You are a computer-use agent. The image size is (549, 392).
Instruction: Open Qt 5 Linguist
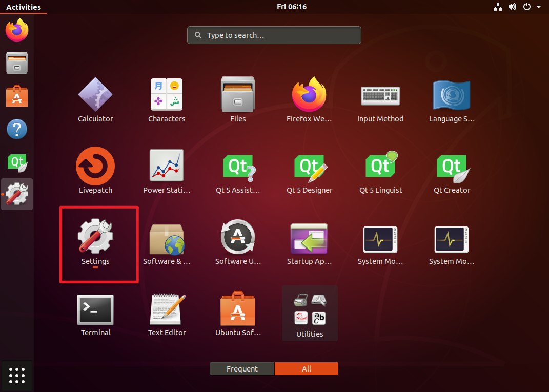point(380,171)
